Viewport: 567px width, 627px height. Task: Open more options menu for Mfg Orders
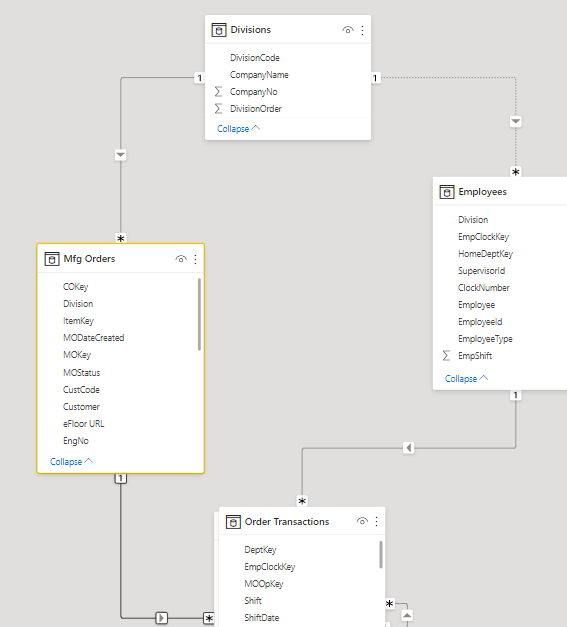coord(195,260)
